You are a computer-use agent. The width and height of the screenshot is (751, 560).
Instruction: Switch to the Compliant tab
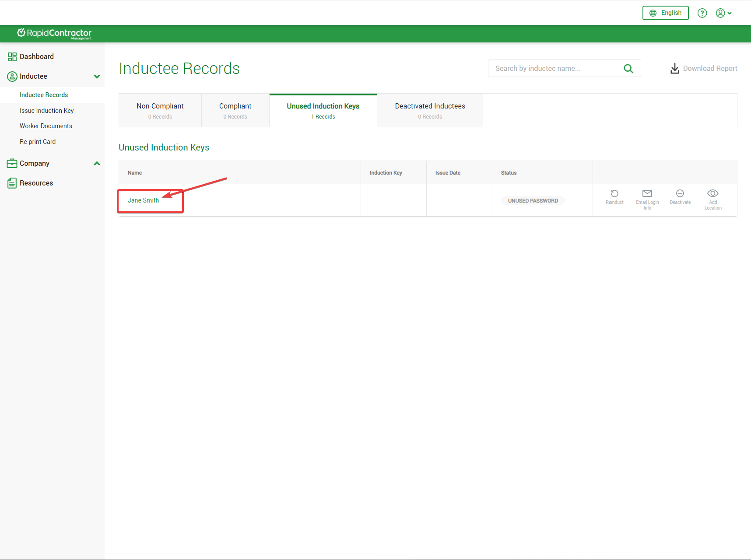[x=235, y=110]
